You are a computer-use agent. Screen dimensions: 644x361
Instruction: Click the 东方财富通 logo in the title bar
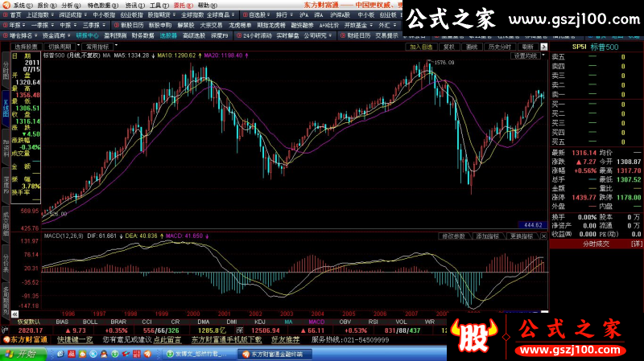point(6,5)
